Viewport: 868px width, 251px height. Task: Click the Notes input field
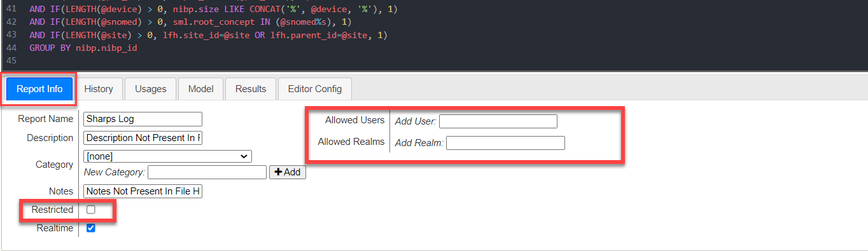coord(143,191)
